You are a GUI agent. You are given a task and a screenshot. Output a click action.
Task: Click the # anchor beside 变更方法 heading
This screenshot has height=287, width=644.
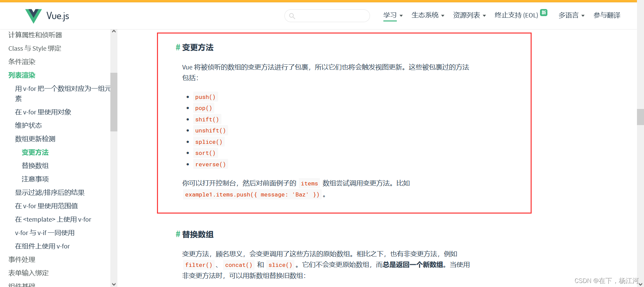tap(178, 47)
